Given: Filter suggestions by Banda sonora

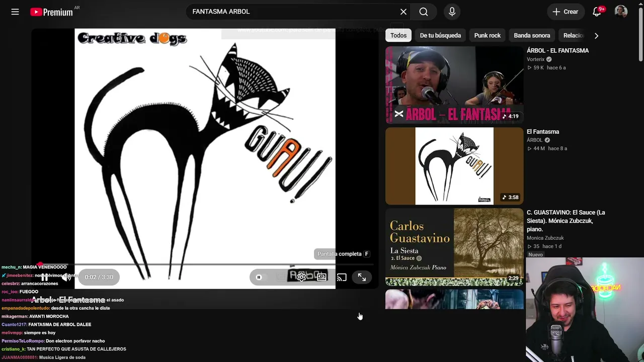Looking at the screenshot, I should pos(532,35).
